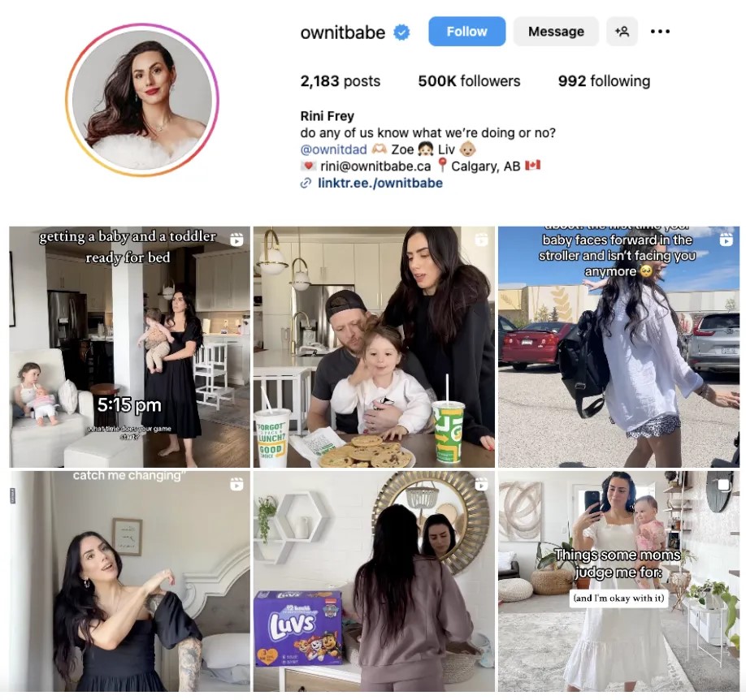The image size is (746, 700).
Task: Open the three-dot more options menu
Action: tap(660, 32)
